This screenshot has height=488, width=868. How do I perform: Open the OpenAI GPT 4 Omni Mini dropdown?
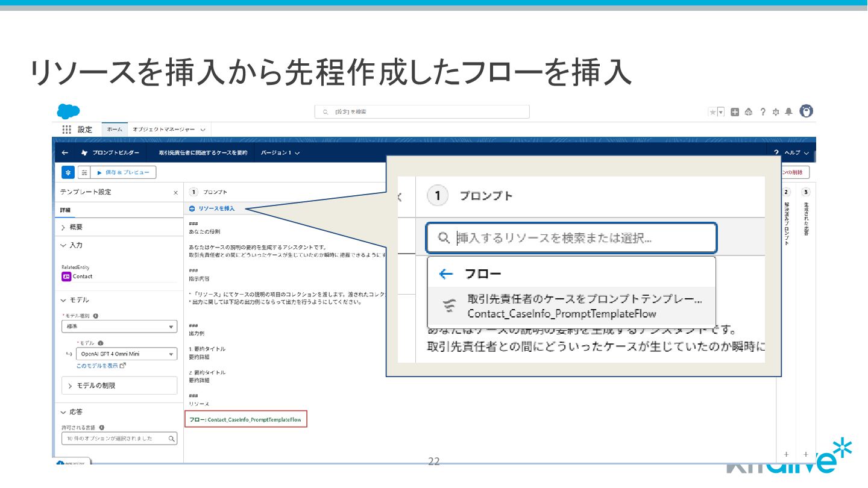coord(127,354)
